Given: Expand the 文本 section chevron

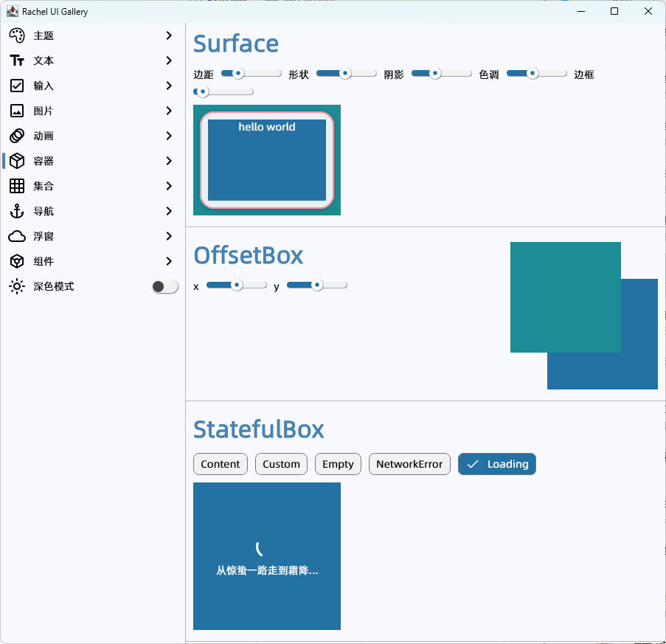Looking at the screenshot, I should pos(169,60).
